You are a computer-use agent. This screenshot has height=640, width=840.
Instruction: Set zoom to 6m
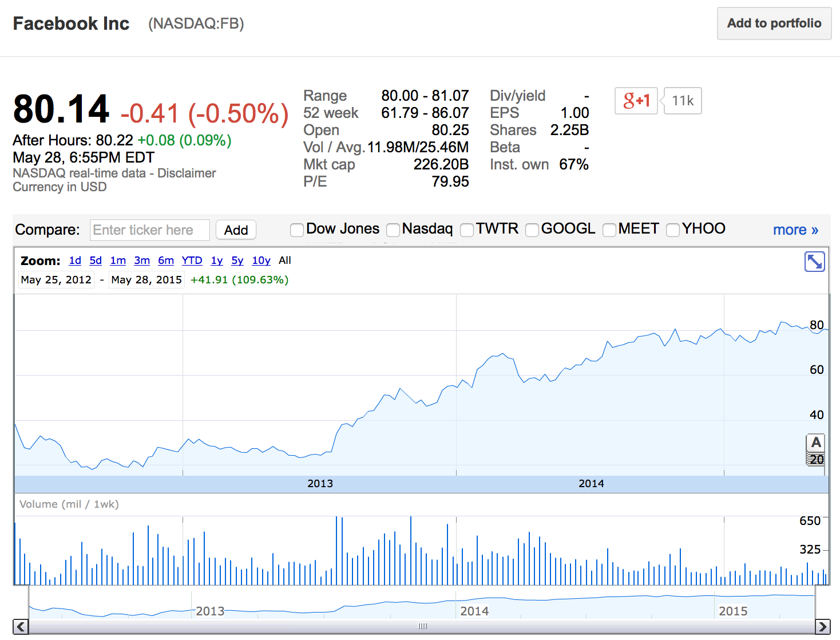tap(166, 260)
